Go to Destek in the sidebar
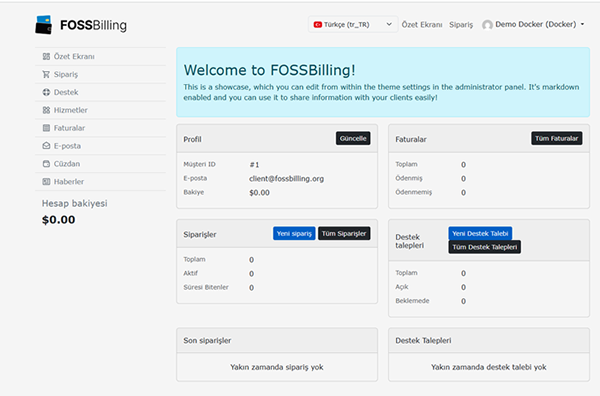Screen dimensions: 600x396 (101, 92)
